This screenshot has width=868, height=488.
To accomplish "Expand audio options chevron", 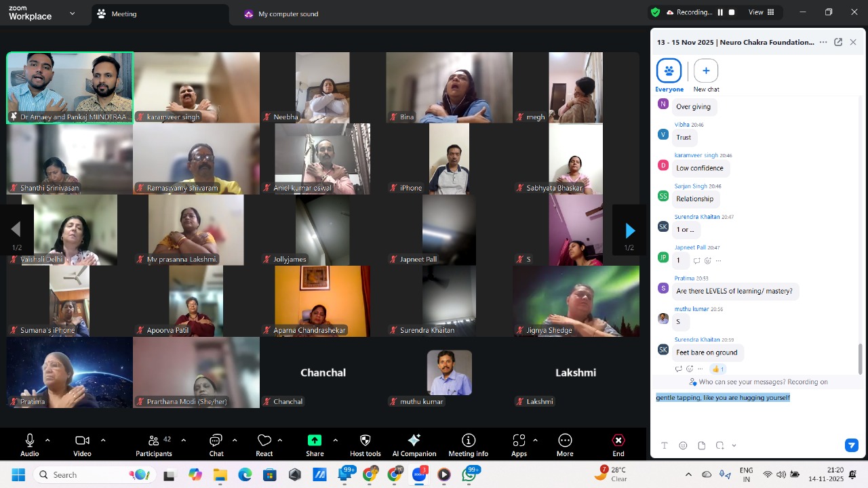I will (x=47, y=441).
